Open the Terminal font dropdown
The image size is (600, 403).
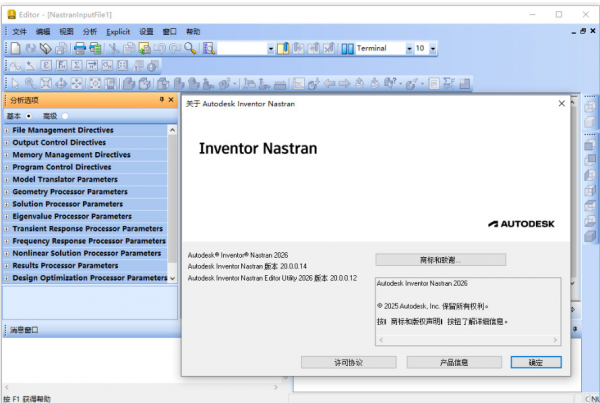(409, 49)
